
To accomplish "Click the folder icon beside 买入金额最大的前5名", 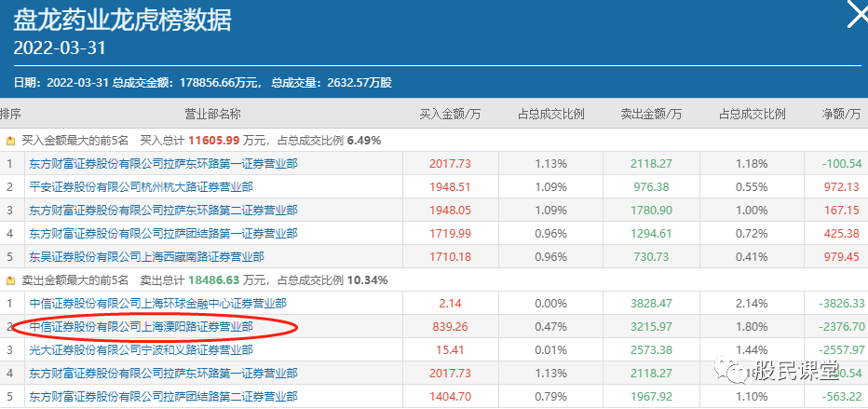I will pos(10,141).
